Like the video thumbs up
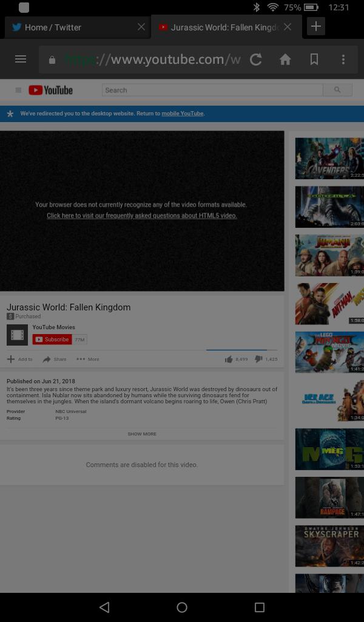364x622 pixels. [236, 360]
